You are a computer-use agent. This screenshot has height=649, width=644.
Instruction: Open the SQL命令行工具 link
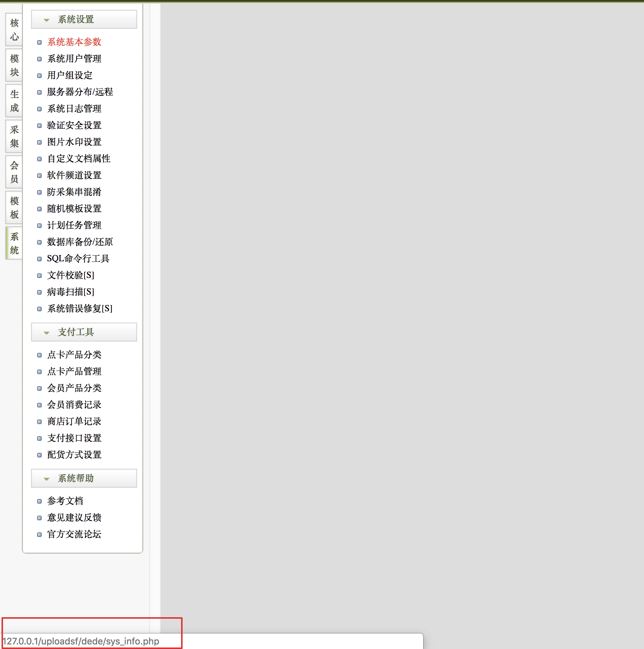coord(78,259)
